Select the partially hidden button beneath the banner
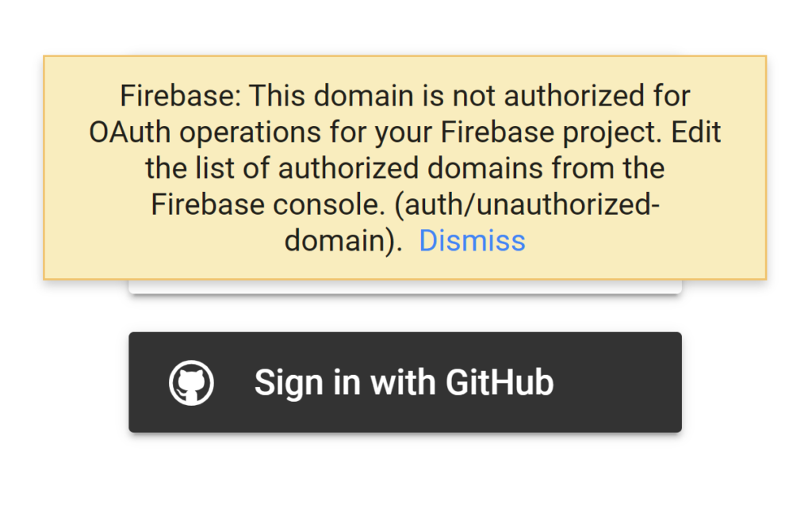Image resolution: width=812 pixels, height=505 pixels. pyautogui.click(x=405, y=286)
